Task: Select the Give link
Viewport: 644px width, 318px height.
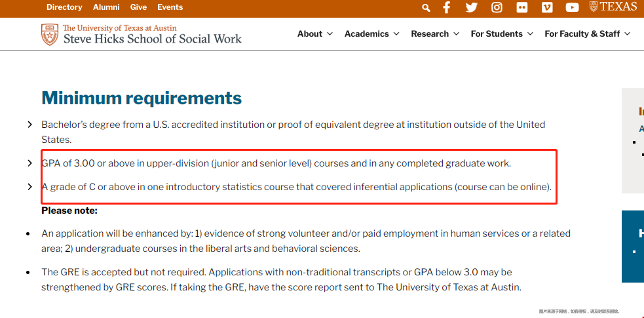Action: 138,7
